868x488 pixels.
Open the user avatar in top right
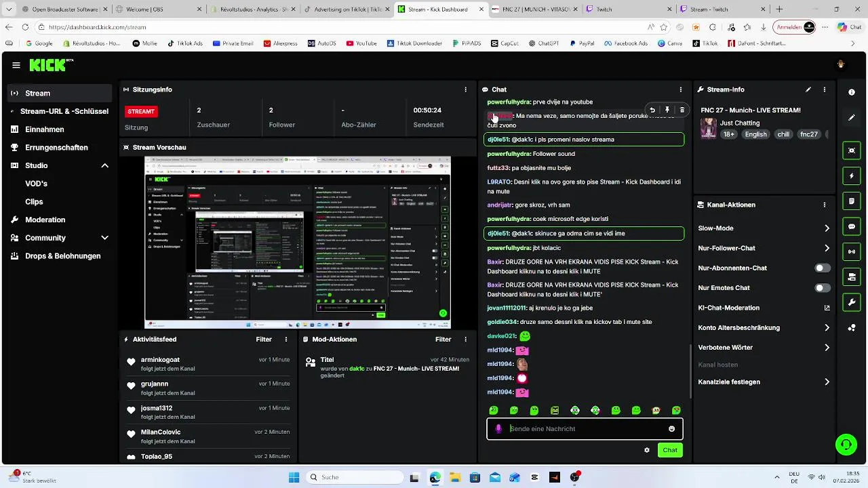click(x=841, y=64)
